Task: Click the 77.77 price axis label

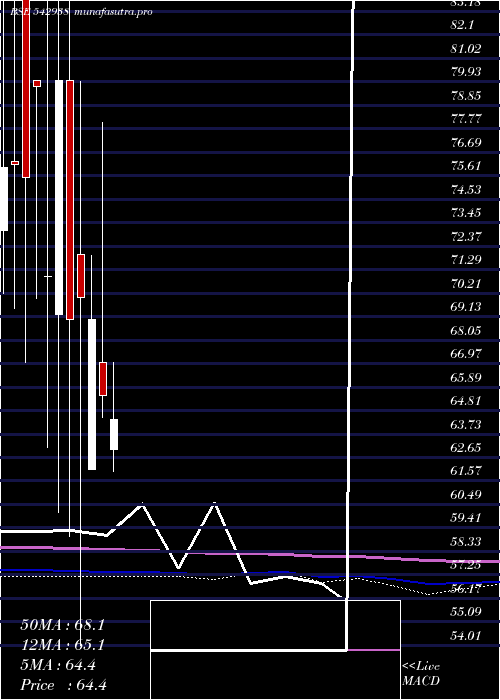Action: 466,119
